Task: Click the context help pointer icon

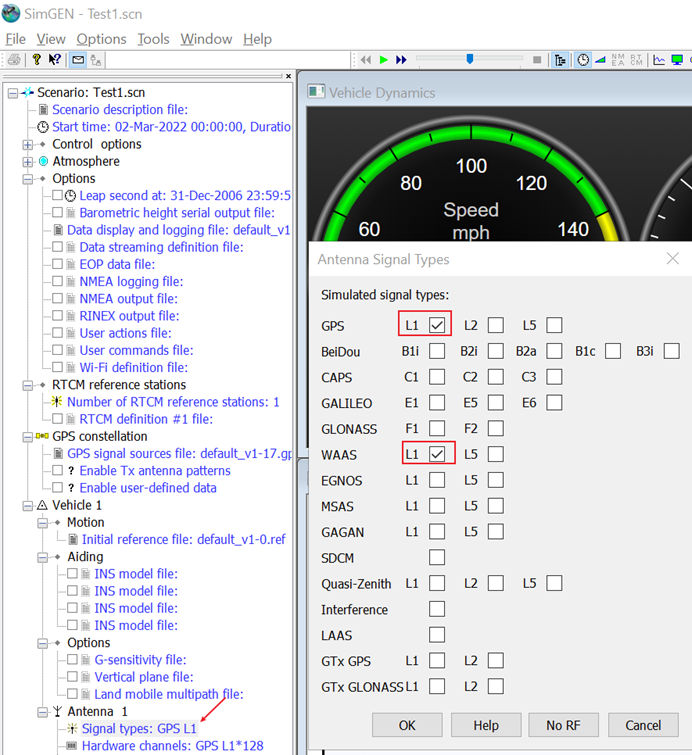Action: point(56,60)
